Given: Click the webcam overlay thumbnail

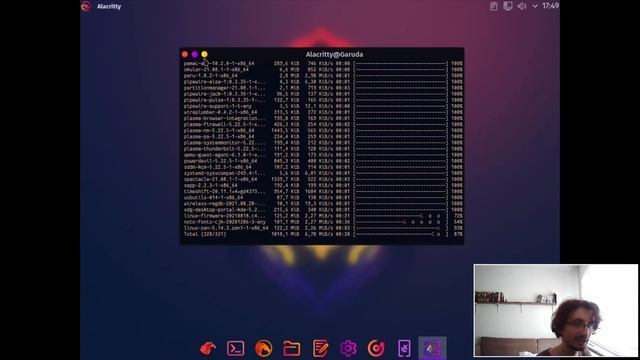Looking at the screenshot, I should 556,311.
